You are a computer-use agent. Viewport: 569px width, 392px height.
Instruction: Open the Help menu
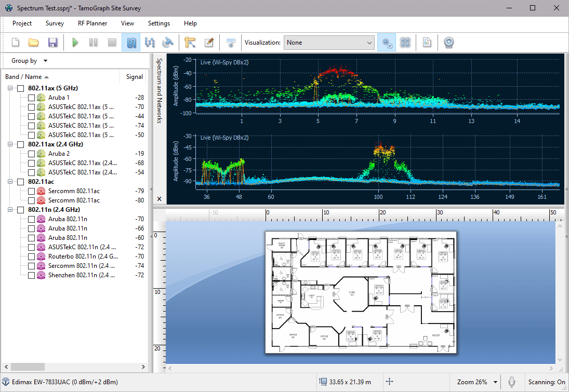[x=190, y=23]
